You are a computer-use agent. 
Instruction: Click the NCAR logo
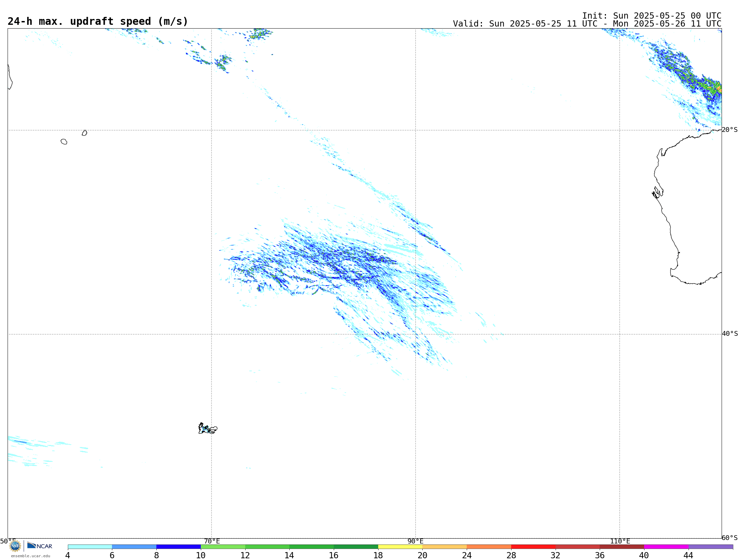40,546
